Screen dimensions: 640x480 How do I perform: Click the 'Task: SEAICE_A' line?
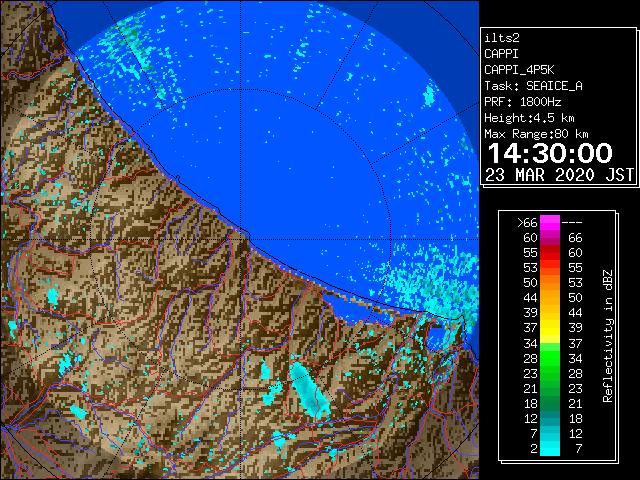pos(533,86)
